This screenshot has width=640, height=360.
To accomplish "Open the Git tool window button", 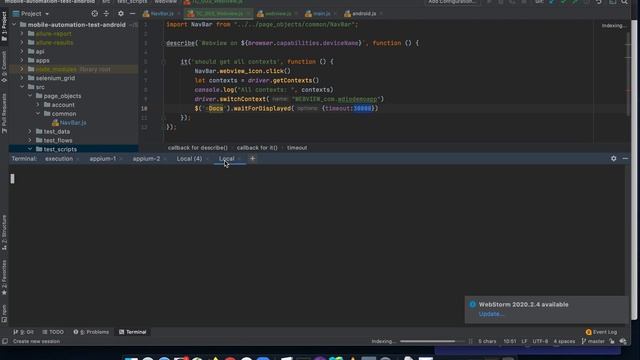I will (x=23, y=332).
